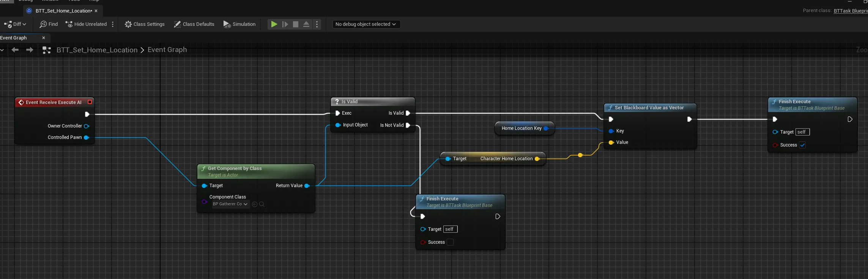868x279 pixels.
Task: Start Simulation mode
Action: [239, 24]
